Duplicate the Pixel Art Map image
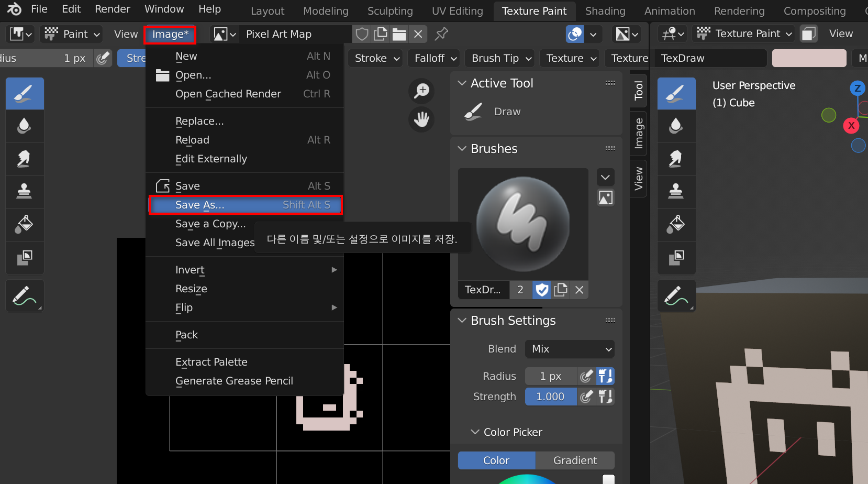Image resolution: width=868 pixels, height=484 pixels. point(381,34)
